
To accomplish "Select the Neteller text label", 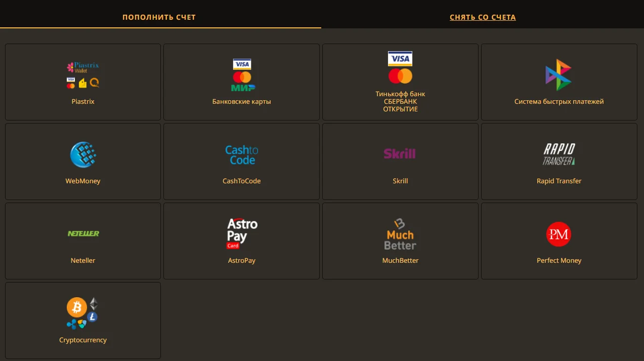I will tap(83, 260).
